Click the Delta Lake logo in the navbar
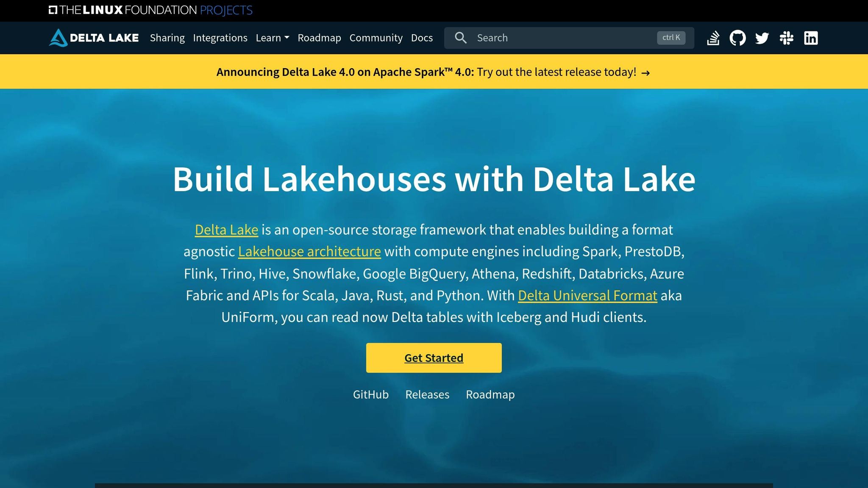The width and height of the screenshot is (868, 488). (x=93, y=38)
